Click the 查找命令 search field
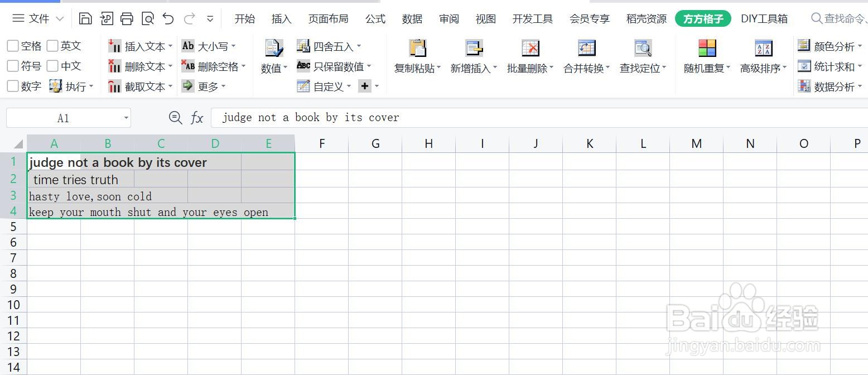868x375 pixels. 839,18
